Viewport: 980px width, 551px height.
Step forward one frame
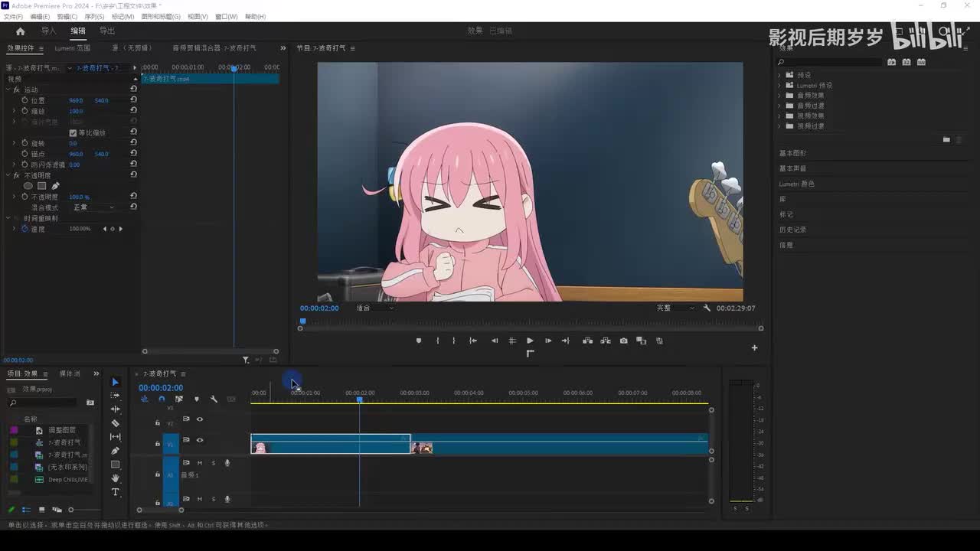(548, 341)
